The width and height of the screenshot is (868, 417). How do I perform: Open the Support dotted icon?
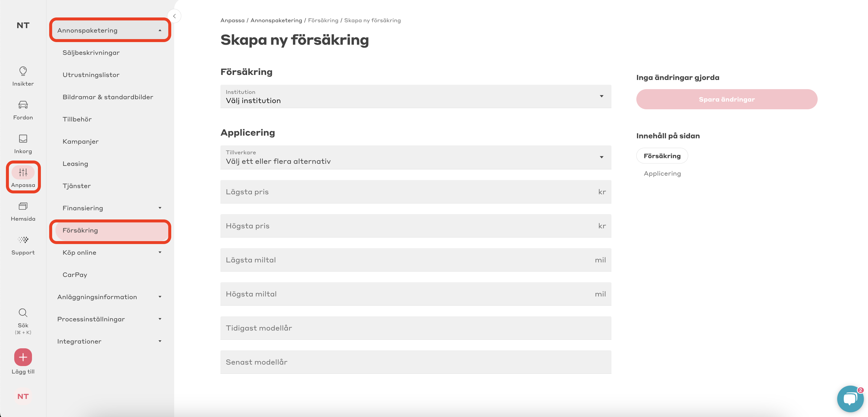click(23, 240)
